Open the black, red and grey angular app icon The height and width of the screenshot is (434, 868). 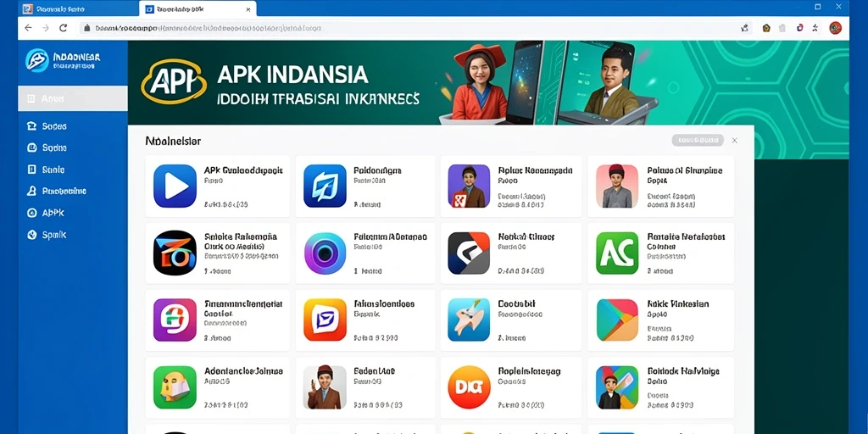pyautogui.click(x=469, y=253)
